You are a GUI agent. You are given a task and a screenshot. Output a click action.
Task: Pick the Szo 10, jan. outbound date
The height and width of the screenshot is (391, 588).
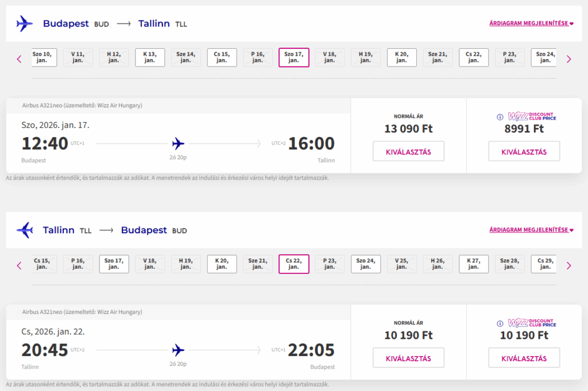pyautogui.click(x=42, y=57)
